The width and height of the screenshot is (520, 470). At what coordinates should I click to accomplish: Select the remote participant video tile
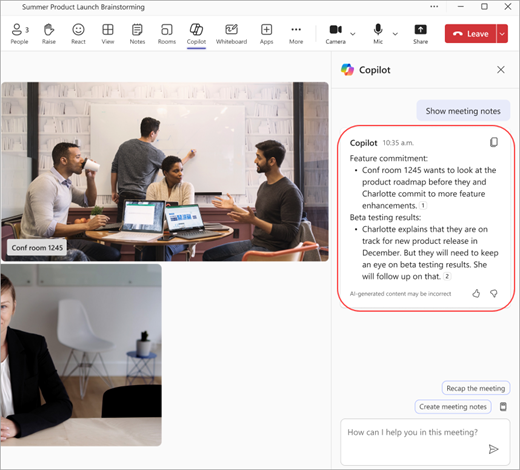pos(81,355)
